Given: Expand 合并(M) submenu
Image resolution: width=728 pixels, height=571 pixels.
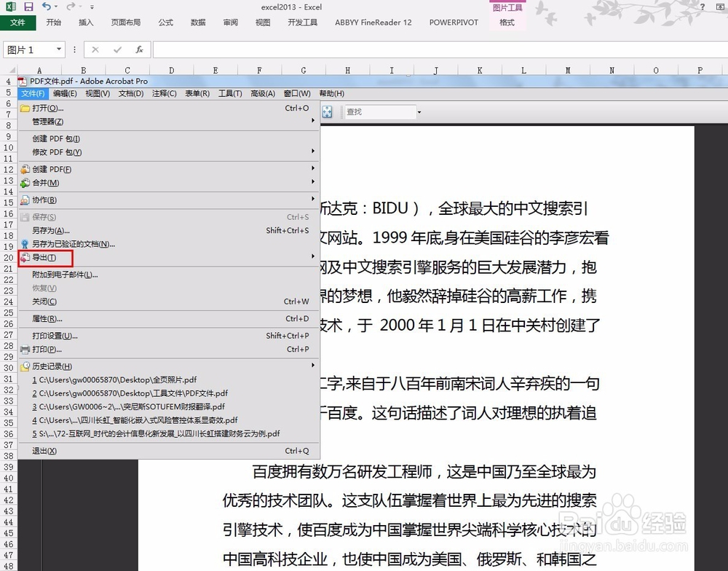Looking at the screenshot, I should pos(169,183).
